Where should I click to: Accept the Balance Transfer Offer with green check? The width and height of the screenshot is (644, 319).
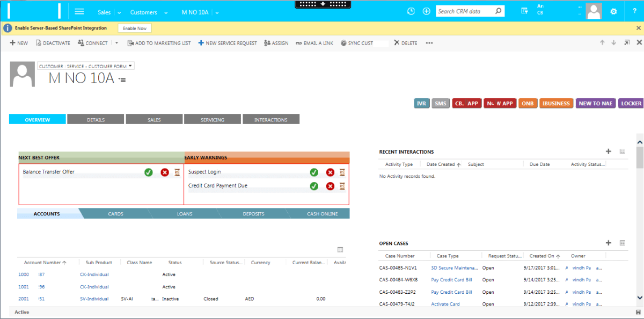149,172
